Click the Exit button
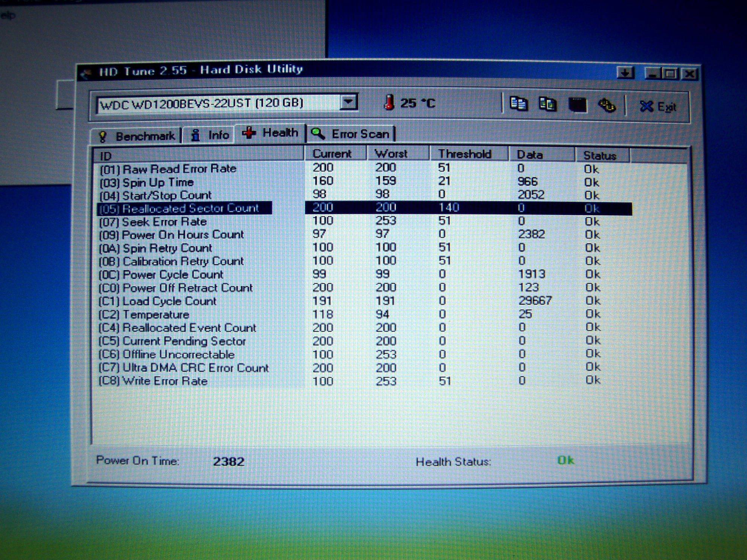Viewport: 747px width, 560px height. [658, 107]
